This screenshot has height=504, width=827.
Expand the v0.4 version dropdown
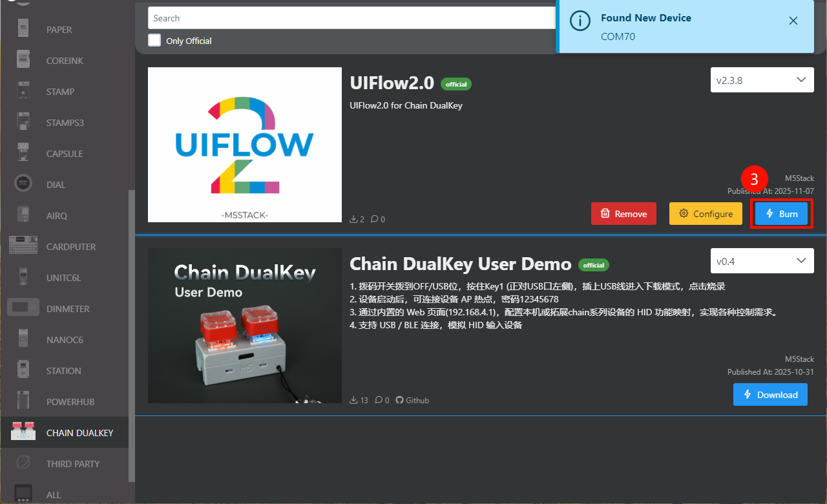(x=762, y=261)
